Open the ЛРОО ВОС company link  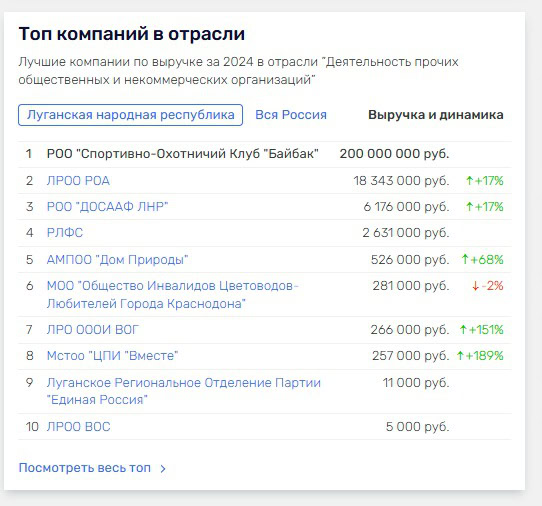click(78, 427)
